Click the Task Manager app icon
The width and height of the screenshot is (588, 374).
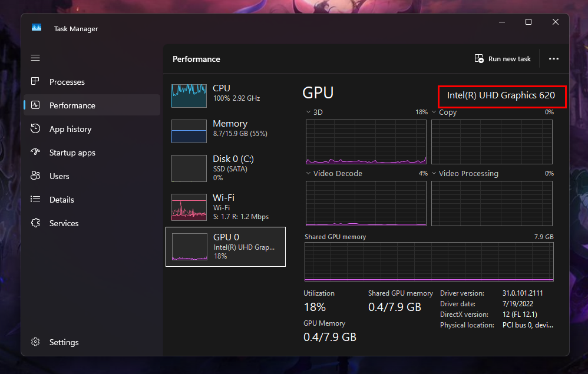(x=37, y=27)
